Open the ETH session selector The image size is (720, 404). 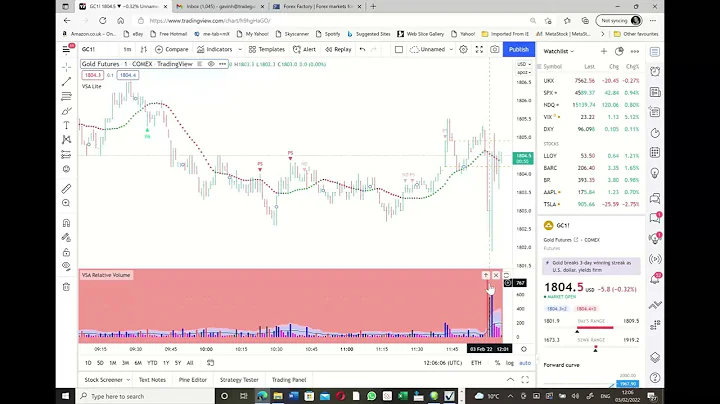coord(476,363)
